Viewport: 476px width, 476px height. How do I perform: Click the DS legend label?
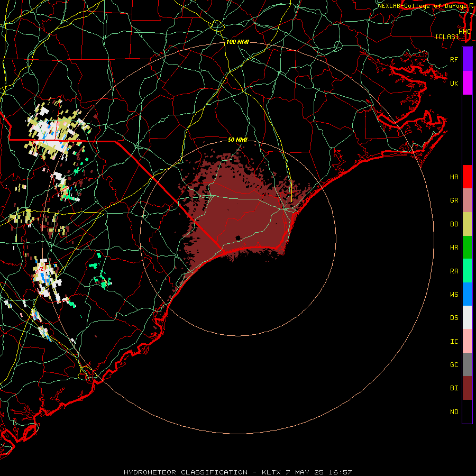coord(454,318)
